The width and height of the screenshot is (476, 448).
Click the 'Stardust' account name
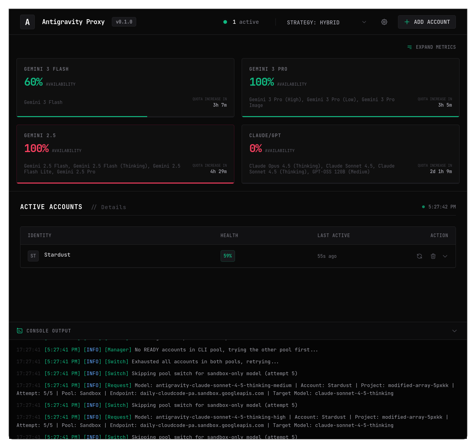57,255
